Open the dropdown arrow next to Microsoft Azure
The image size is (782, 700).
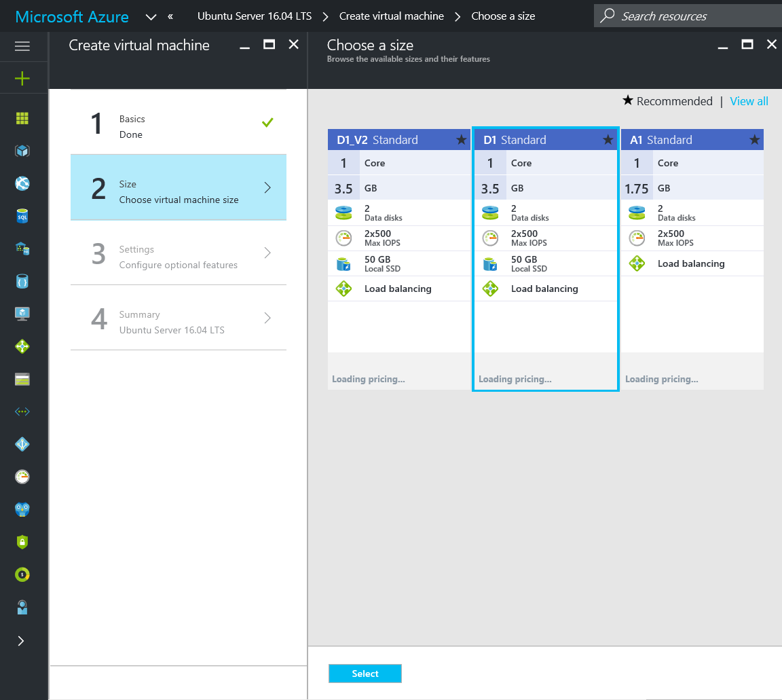coord(151,18)
